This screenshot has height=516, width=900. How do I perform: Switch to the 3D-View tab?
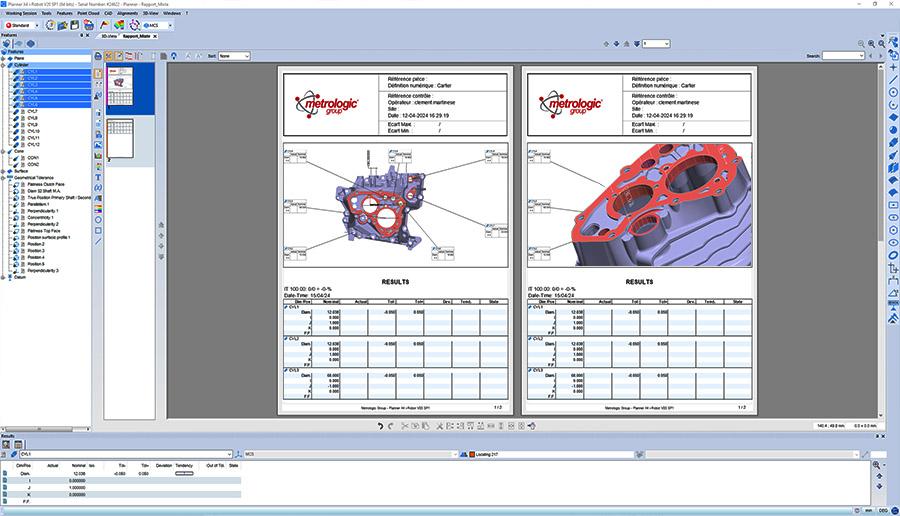pyautogui.click(x=109, y=36)
